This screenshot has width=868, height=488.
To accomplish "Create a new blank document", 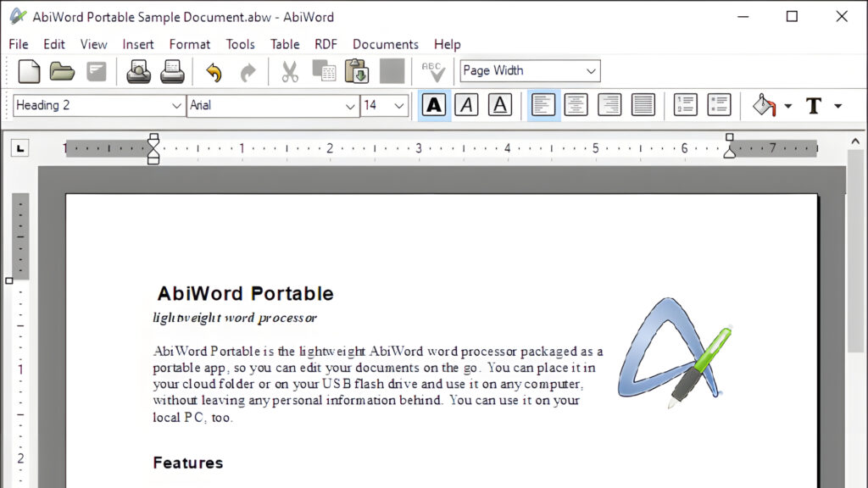I will [x=29, y=71].
